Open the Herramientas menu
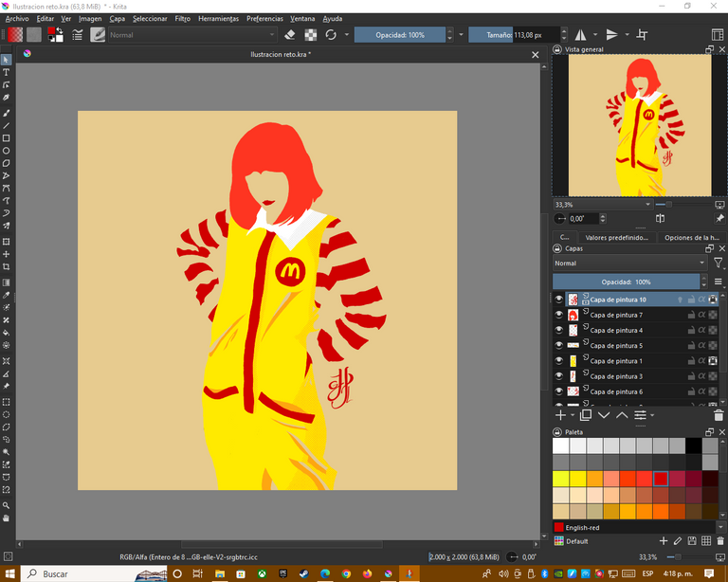Image resolution: width=728 pixels, height=582 pixels. click(x=218, y=19)
